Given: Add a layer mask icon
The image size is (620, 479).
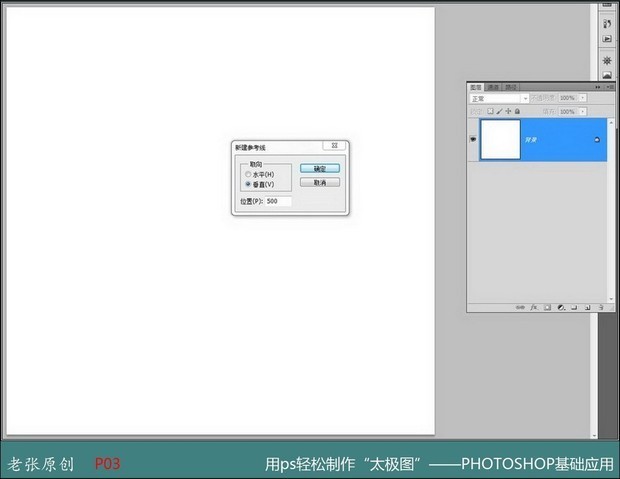Looking at the screenshot, I should click(x=547, y=307).
